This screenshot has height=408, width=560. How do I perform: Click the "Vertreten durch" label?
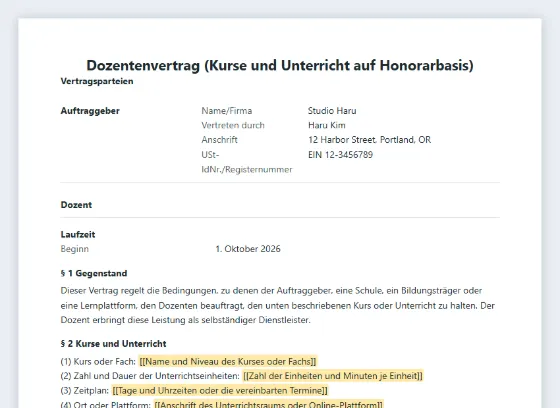233,125
